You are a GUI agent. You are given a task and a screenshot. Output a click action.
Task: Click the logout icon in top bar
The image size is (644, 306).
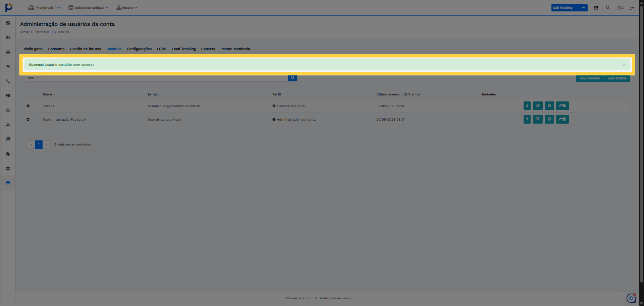point(632,8)
